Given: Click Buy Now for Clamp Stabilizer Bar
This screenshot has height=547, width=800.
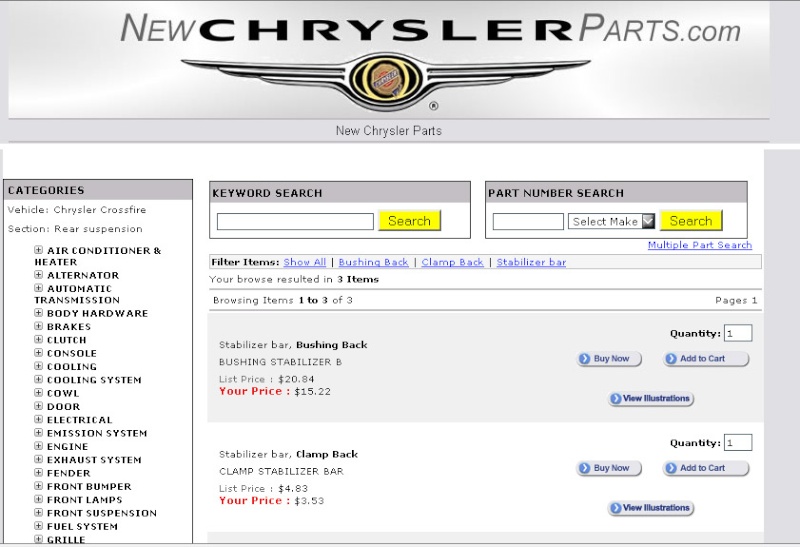Looking at the screenshot, I should (x=609, y=468).
